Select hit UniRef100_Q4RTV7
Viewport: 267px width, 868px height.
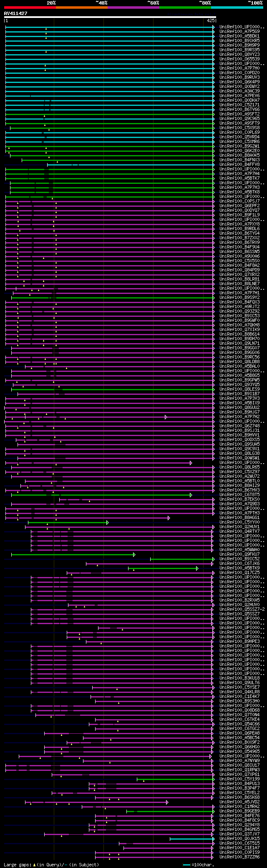point(239,531)
